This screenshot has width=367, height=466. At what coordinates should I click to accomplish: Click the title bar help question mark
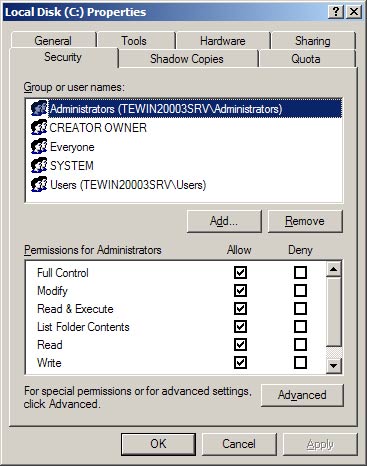[x=336, y=12]
